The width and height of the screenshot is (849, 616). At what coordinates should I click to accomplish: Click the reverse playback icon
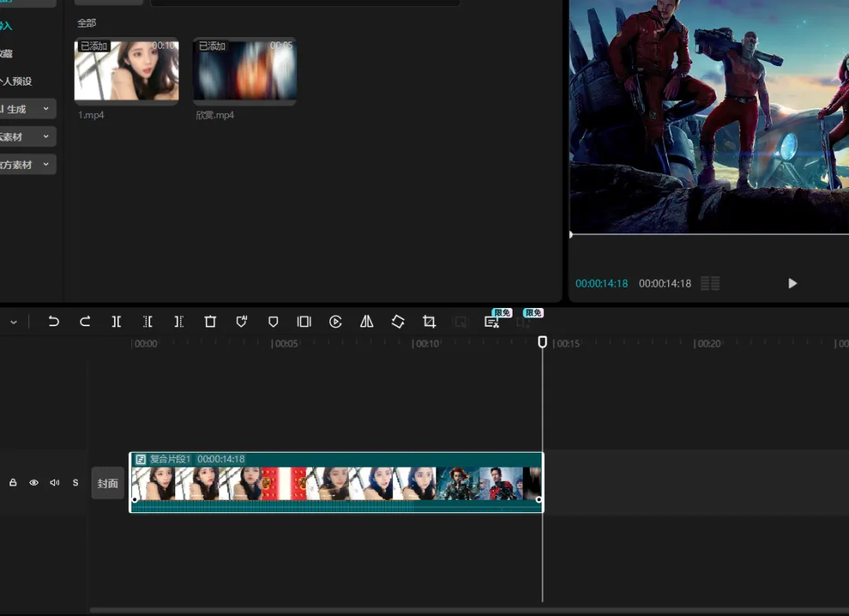[336, 321]
